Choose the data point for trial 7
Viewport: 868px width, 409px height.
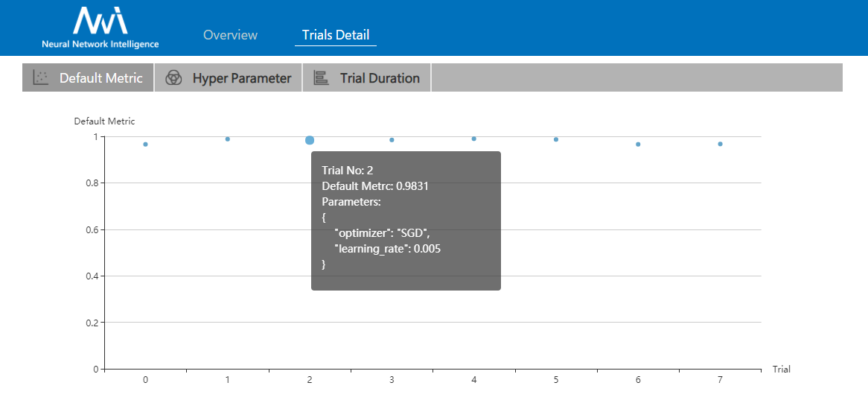[x=720, y=144]
